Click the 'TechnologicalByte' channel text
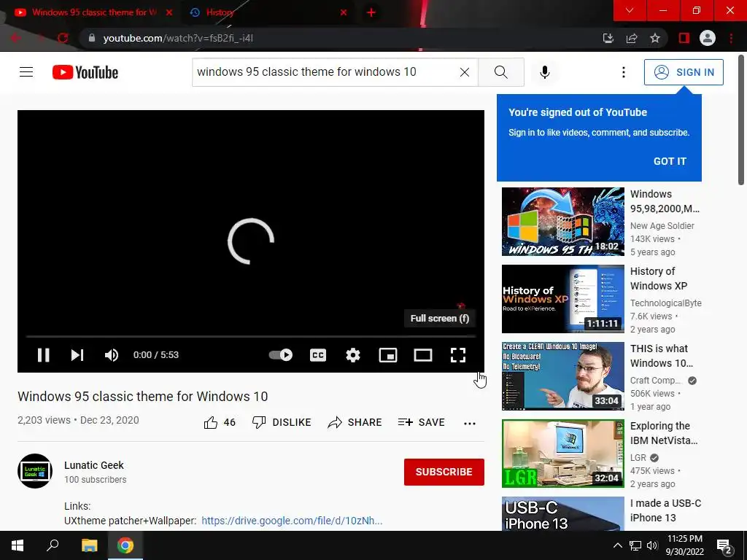 (665, 303)
